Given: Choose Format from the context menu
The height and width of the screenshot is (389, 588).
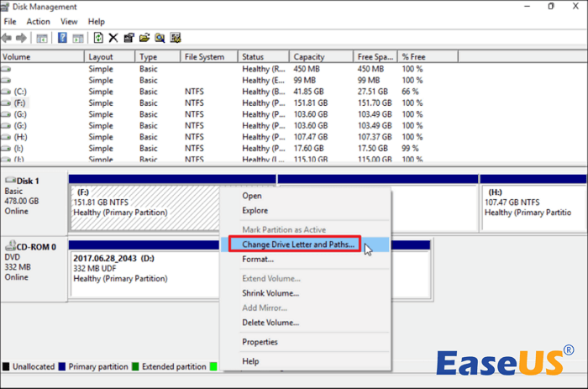Looking at the screenshot, I should click(x=258, y=259).
